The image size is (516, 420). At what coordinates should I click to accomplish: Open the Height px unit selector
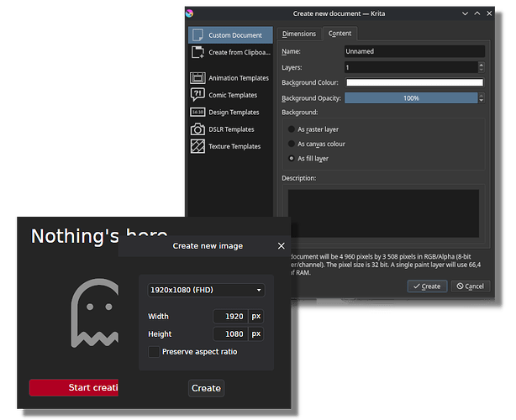256,334
